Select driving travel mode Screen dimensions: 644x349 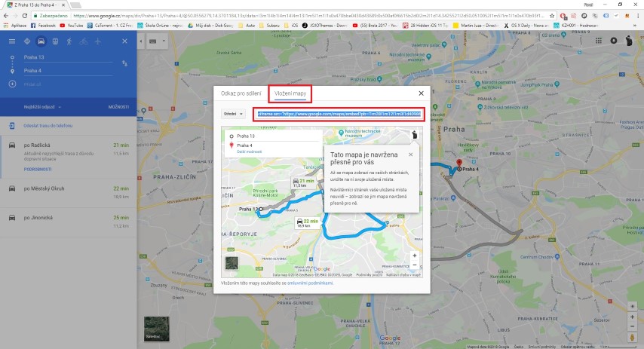(41, 41)
